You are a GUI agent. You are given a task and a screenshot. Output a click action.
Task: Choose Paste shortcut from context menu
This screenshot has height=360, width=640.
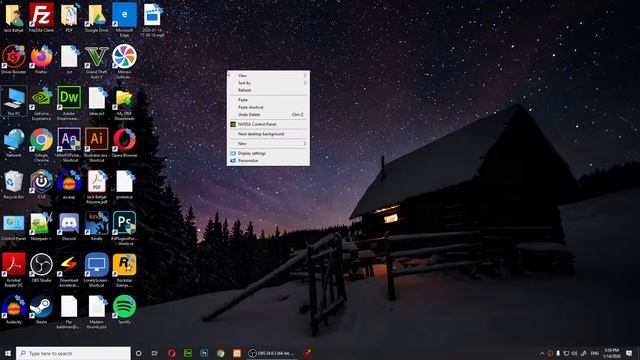268,107
